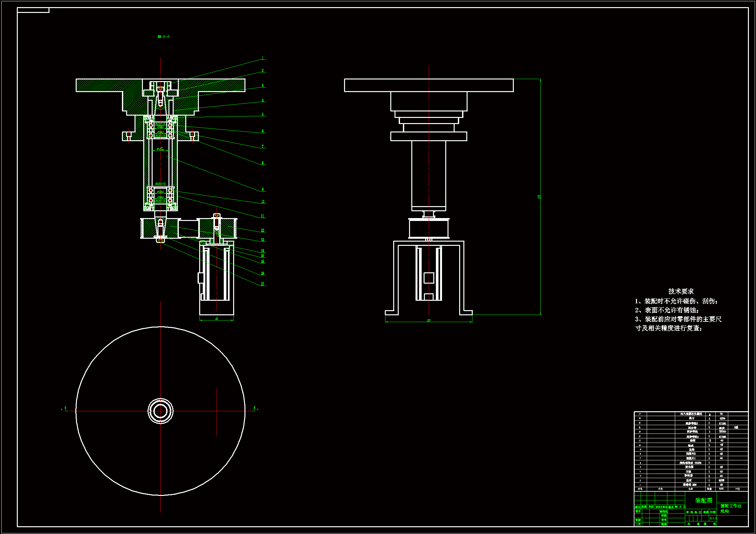Click the 80 width dimension text
The width and height of the screenshot is (756, 534).
click(217, 319)
